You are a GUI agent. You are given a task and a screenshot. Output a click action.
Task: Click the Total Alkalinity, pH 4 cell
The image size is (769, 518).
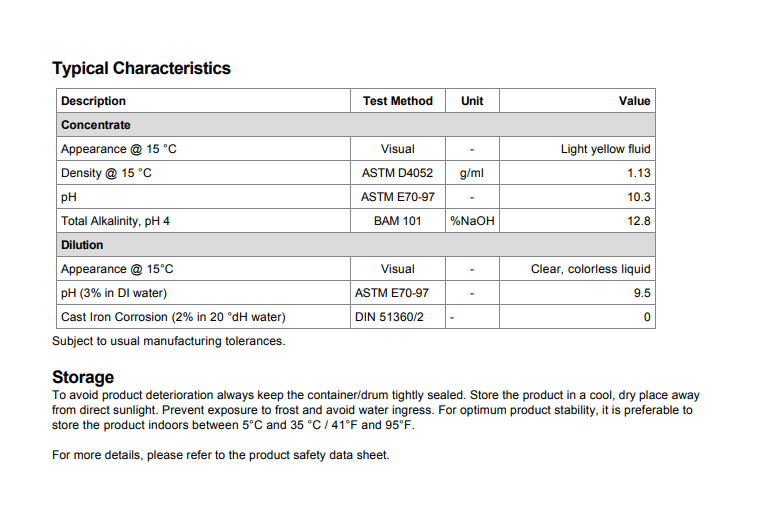coord(115,221)
